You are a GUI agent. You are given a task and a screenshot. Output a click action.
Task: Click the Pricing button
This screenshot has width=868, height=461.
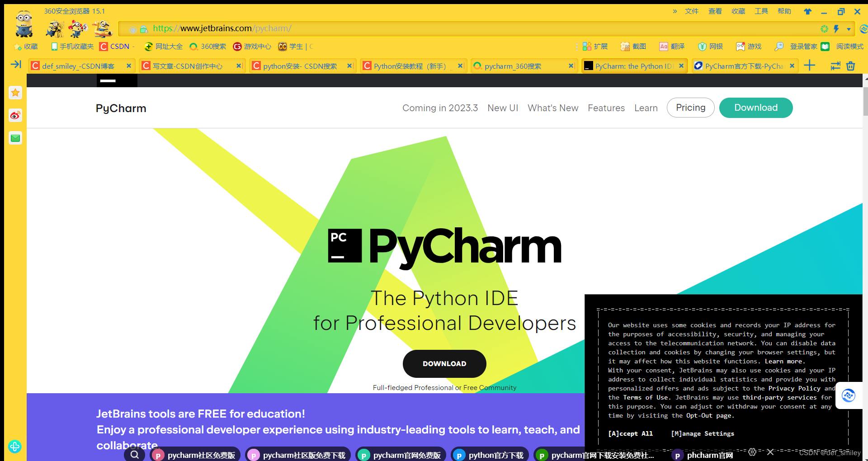690,108
